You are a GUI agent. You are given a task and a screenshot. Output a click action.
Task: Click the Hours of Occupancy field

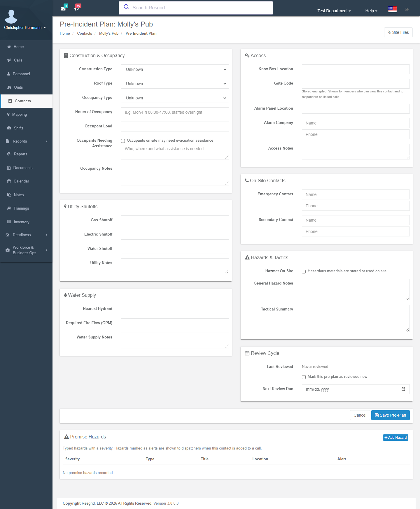(x=175, y=112)
